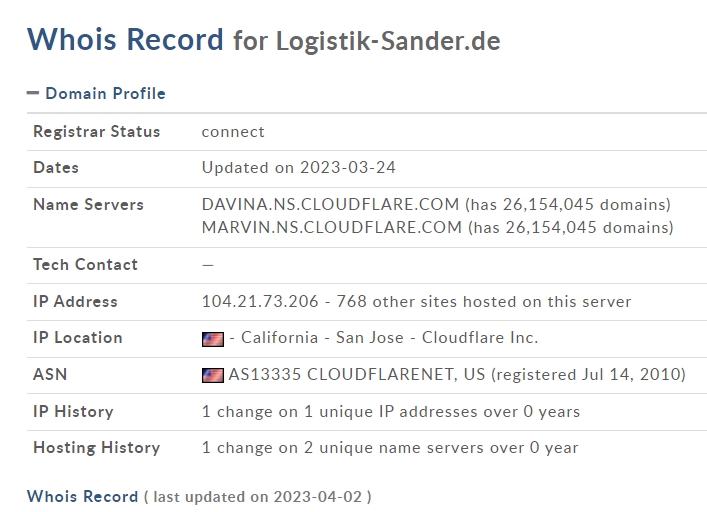Image resolution: width=707 pixels, height=512 pixels.
Task: Open Hosting History name server changes
Action: (390, 448)
